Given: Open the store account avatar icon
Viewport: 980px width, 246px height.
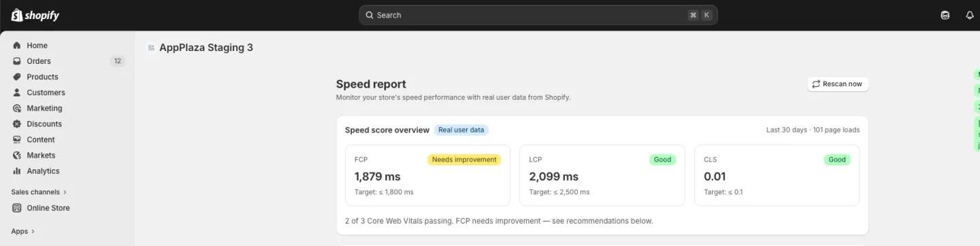Looking at the screenshot, I should click(945, 15).
